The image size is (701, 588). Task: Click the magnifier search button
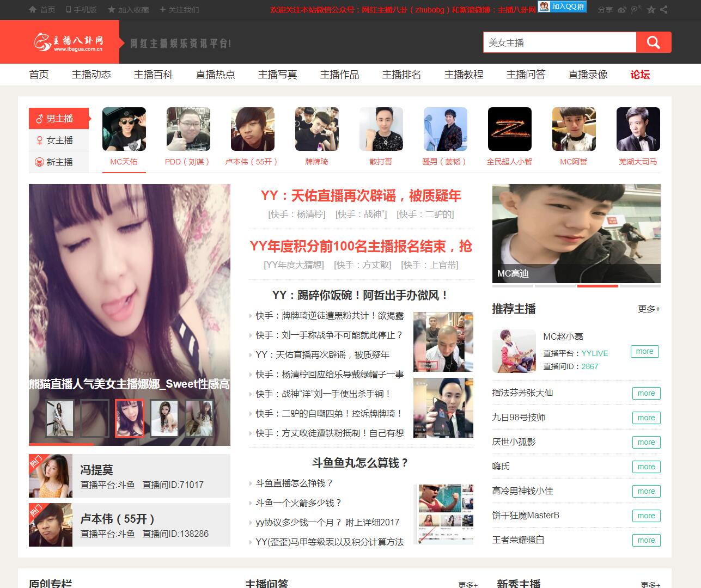pyautogui.click(x=654, y=42)
